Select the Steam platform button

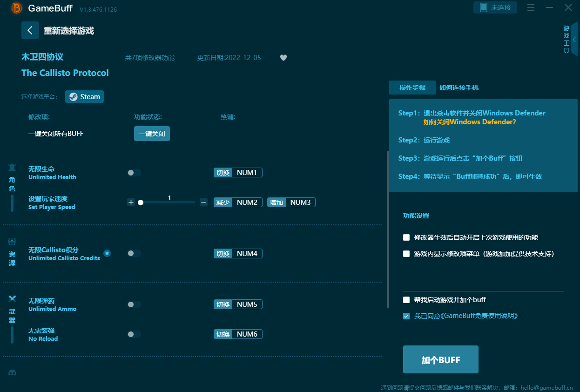(84, 97)
